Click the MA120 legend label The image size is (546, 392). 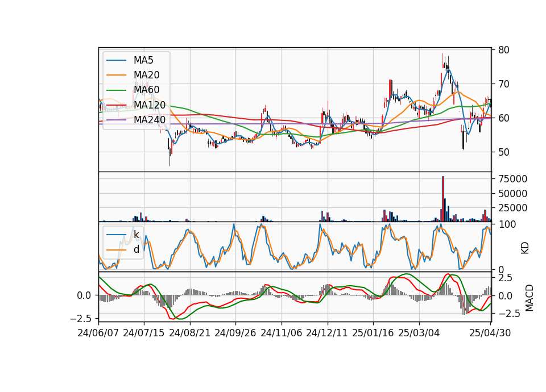click(150, 105)
